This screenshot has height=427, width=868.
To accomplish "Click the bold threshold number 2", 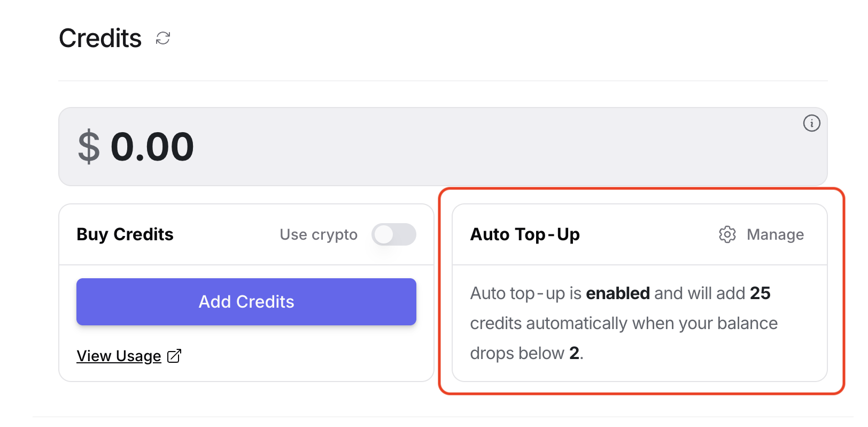I will point(574,353).
